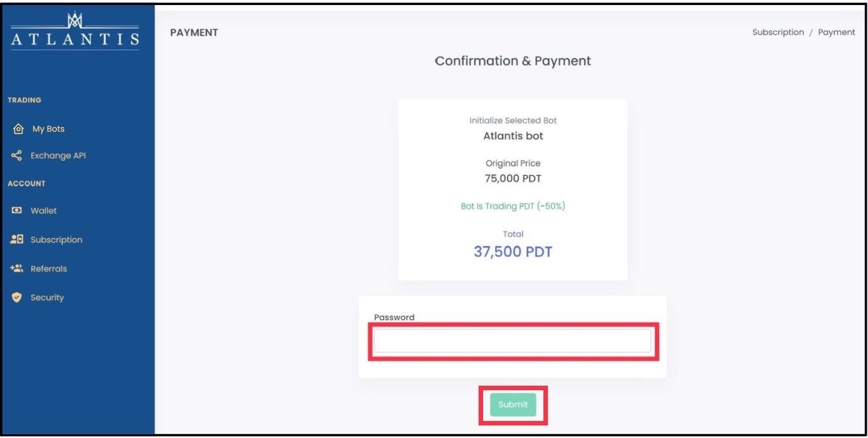Click the My Bots home icon
The image size is (868, 438).
[18, 129]
